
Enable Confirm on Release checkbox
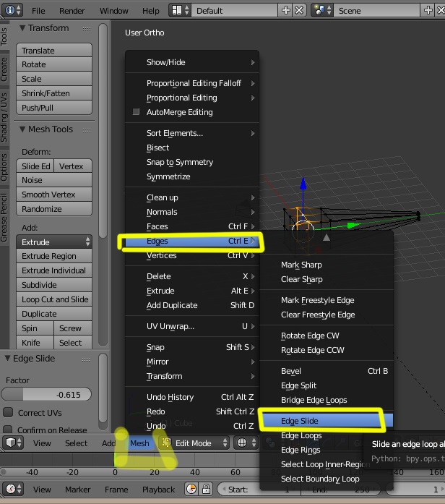(x=8, y=429)
